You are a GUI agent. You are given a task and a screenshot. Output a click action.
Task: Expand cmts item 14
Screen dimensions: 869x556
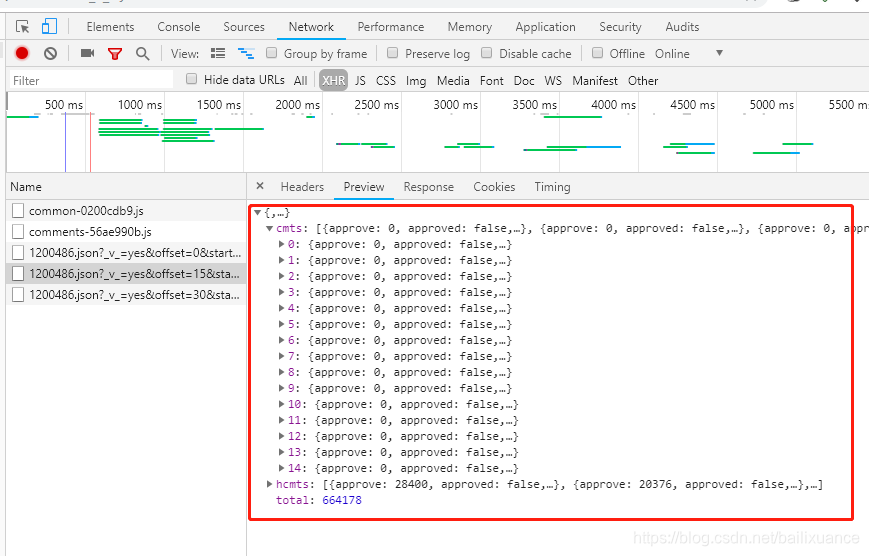[282, 468]
